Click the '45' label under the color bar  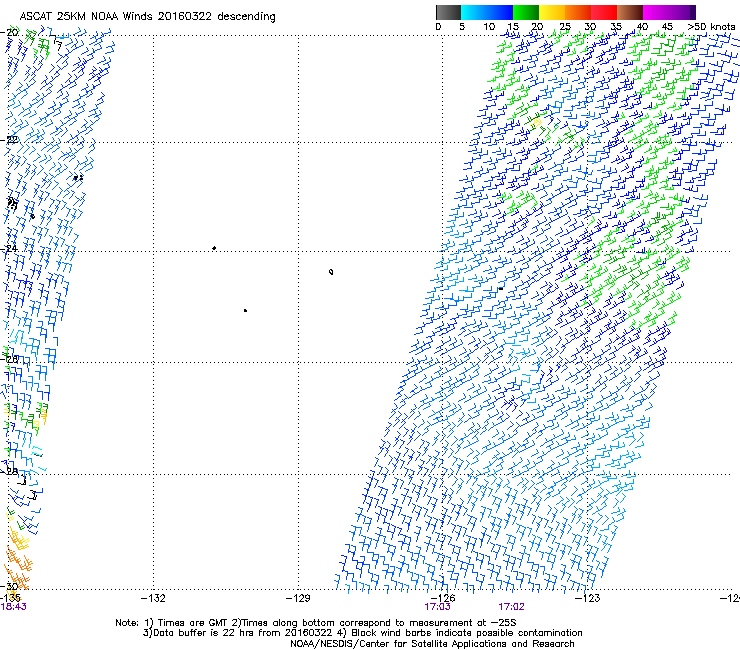[667, 27]
